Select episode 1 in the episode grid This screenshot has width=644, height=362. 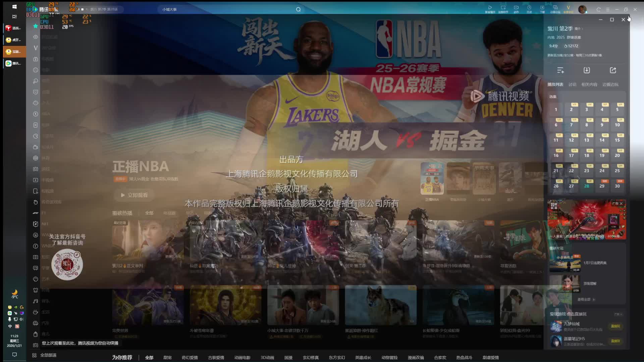pos(556,110)
